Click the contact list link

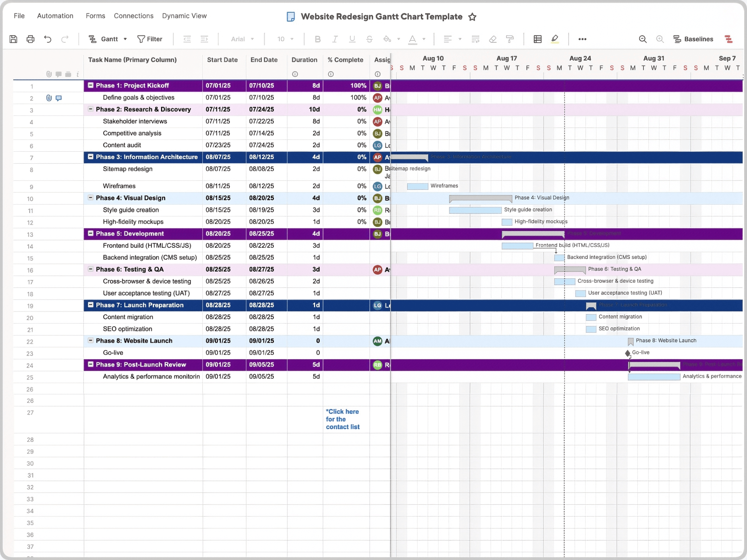tap(343, 419)
